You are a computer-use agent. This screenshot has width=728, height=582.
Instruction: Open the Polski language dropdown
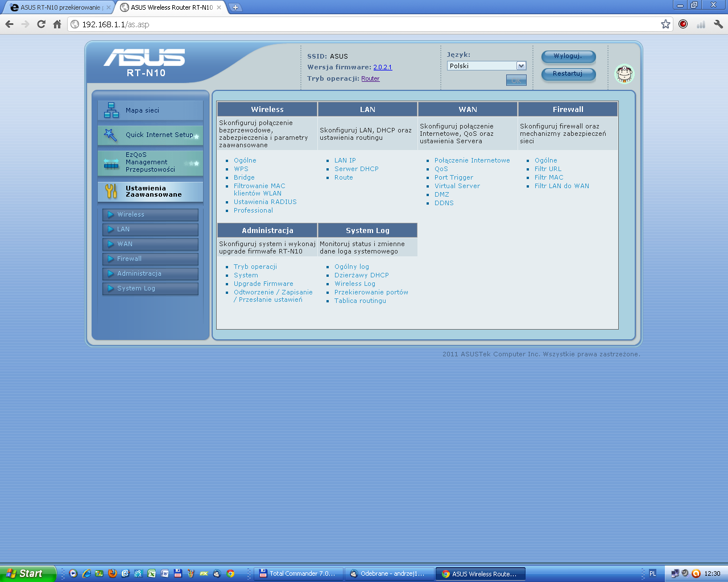(x=519, y=65)
